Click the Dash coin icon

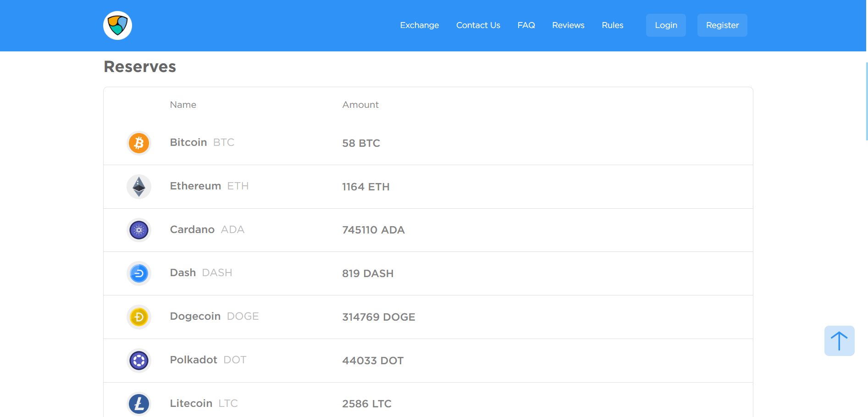click(x=139, y=273)
